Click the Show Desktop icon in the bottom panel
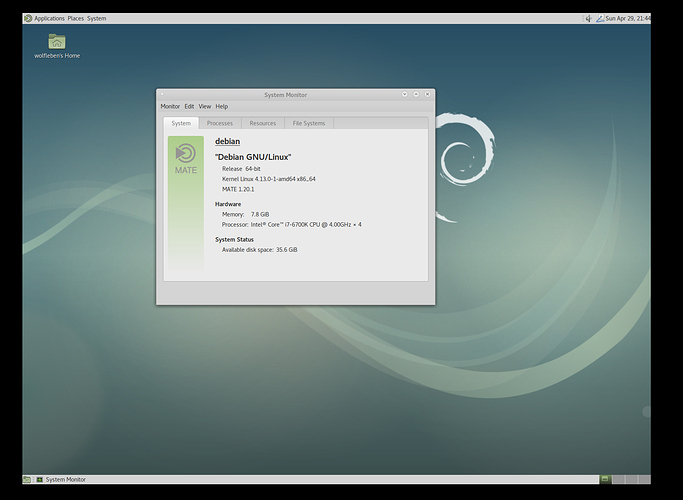This screenshot has width=683, height=500. (27, 479)
